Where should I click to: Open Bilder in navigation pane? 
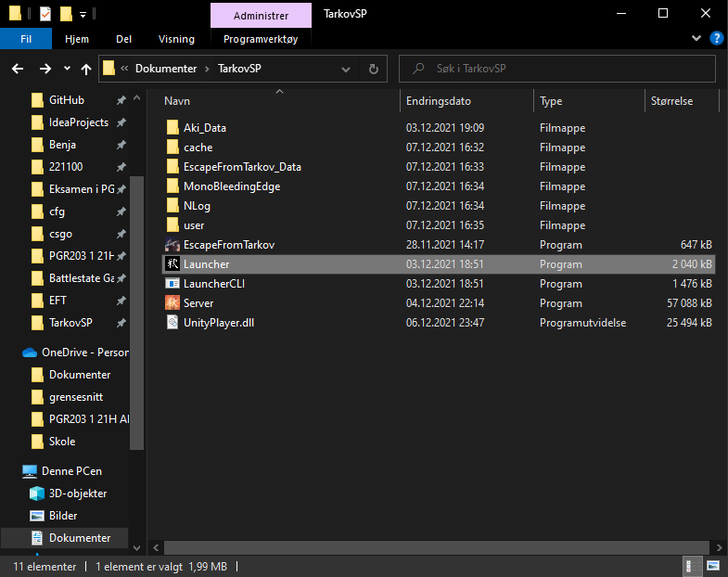click(54, 516)
